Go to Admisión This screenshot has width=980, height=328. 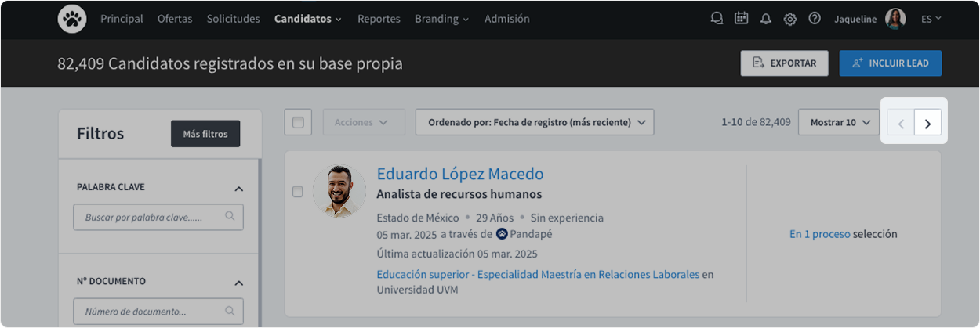507,19
